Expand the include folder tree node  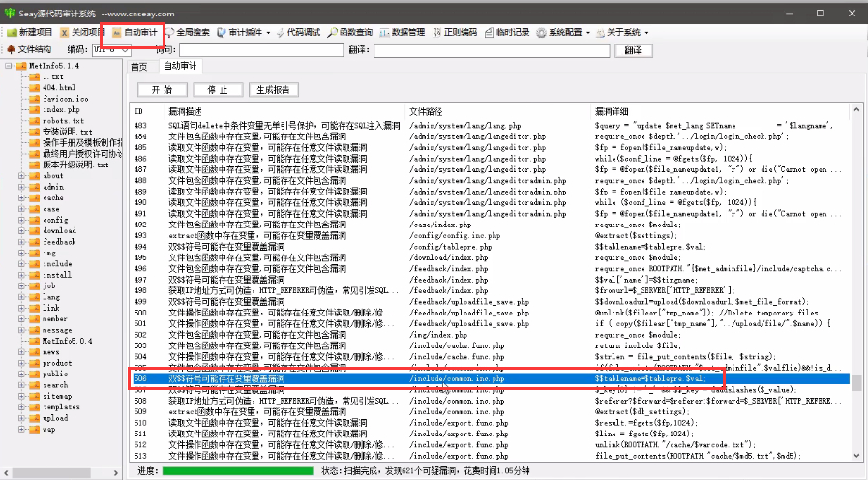(22, 263)
